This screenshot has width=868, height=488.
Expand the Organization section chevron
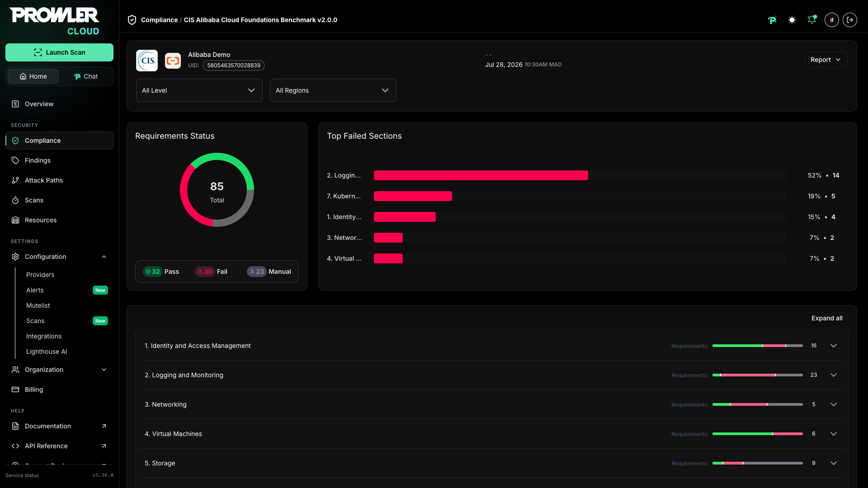[104, 370]
